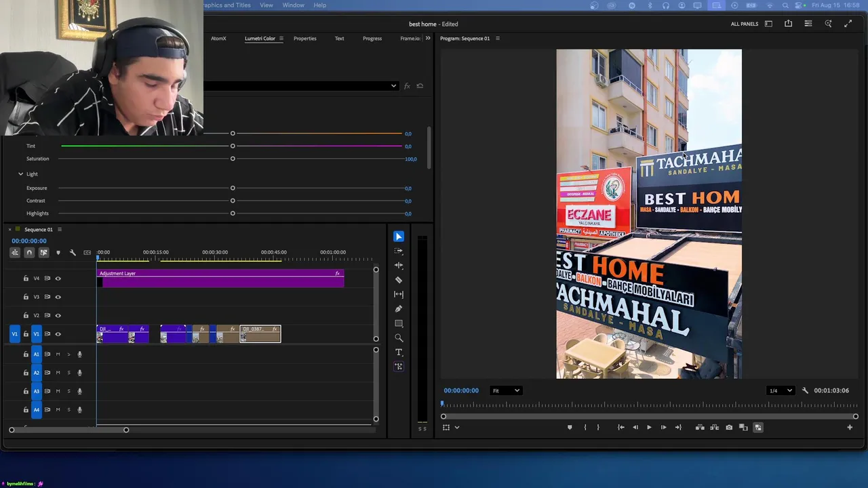Click Export Frame camera icon

(729, 428)
